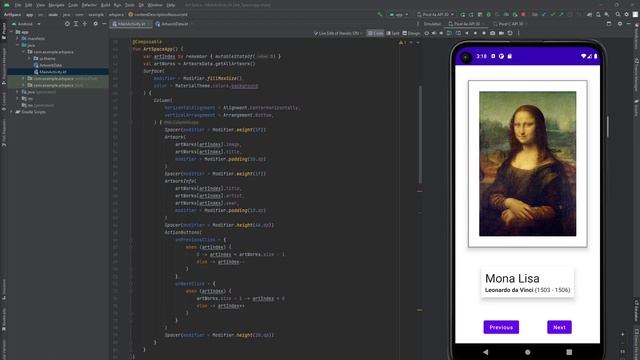
Task: Click the green Debug bug icon
Action: (x=489, y=14)
